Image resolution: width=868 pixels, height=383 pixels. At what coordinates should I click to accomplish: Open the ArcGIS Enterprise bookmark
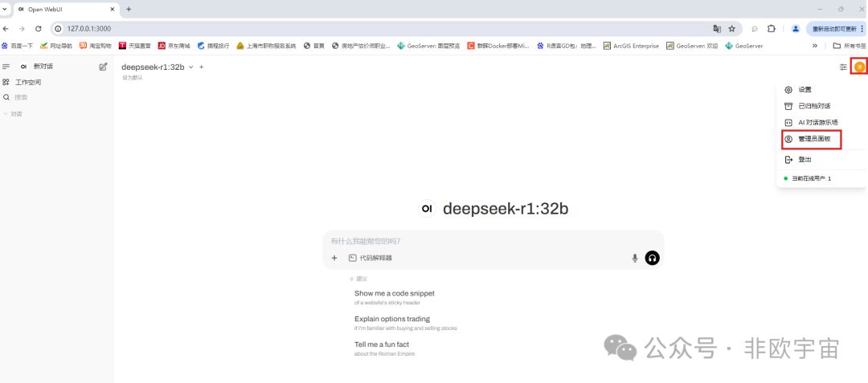631,46
